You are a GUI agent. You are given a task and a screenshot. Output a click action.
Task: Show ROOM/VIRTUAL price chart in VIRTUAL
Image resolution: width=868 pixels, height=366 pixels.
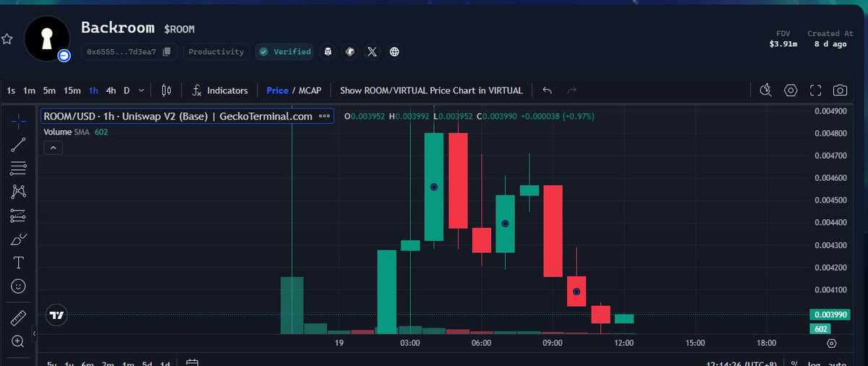[x=431, y=90]
